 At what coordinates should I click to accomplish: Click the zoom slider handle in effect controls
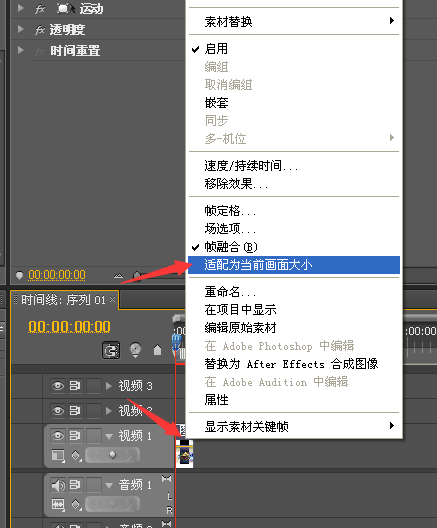coord(137,275)
